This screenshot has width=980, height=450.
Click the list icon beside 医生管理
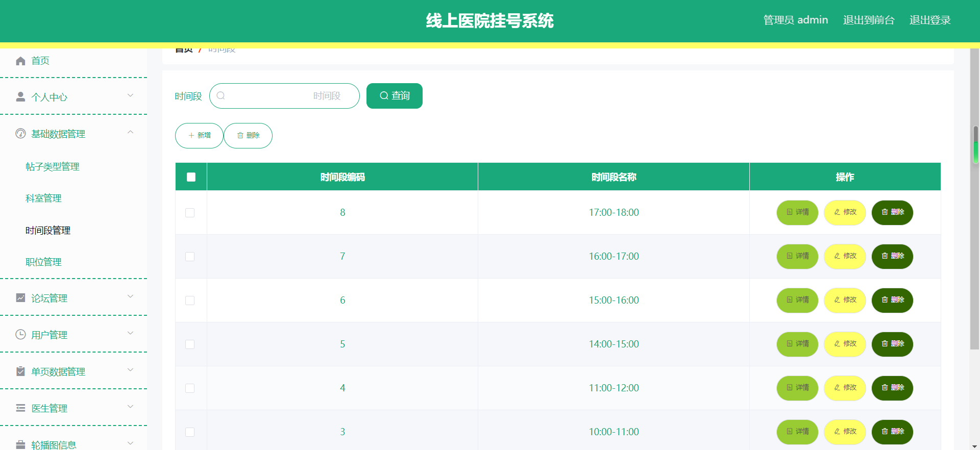coord(20,408)
